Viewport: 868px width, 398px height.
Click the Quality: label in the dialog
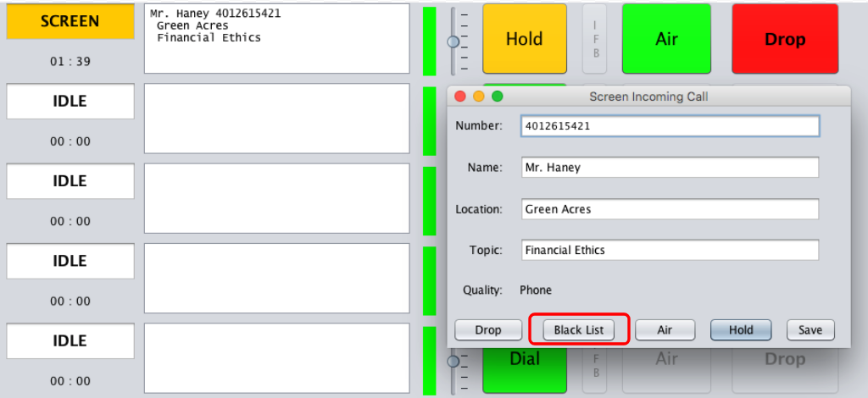coord(482,290)
